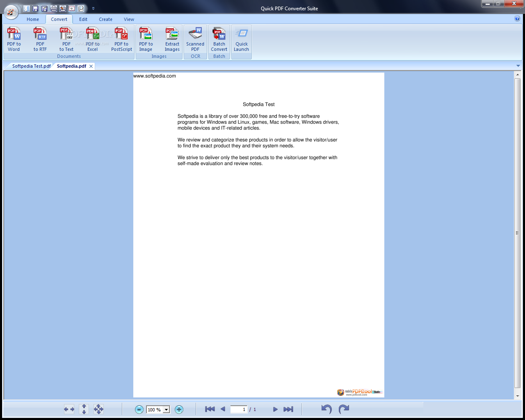The image size is (525, 420).
Task: Open the application orb menu button
Action: pos(11,11)
